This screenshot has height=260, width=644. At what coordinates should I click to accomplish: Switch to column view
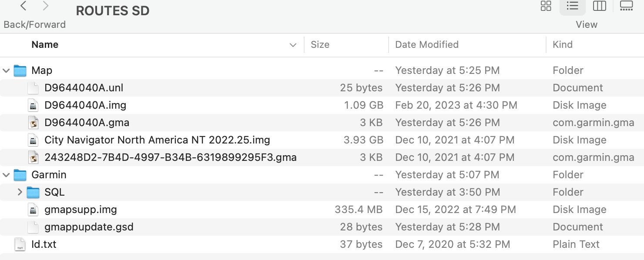coord(599,6)
